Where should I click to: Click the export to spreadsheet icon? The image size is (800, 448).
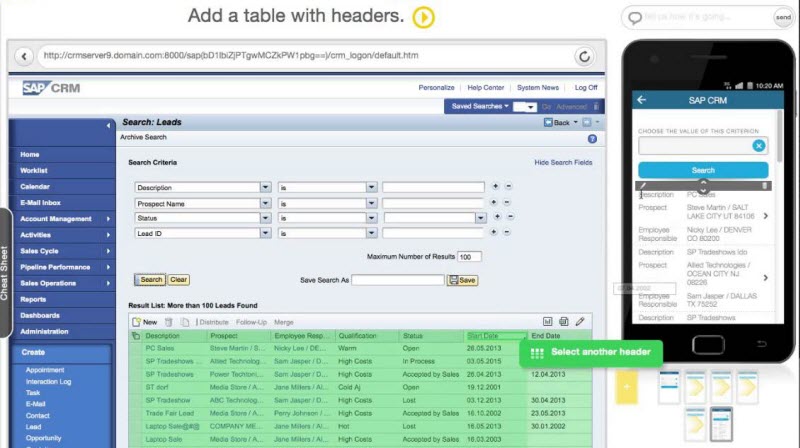pos(564,321)
